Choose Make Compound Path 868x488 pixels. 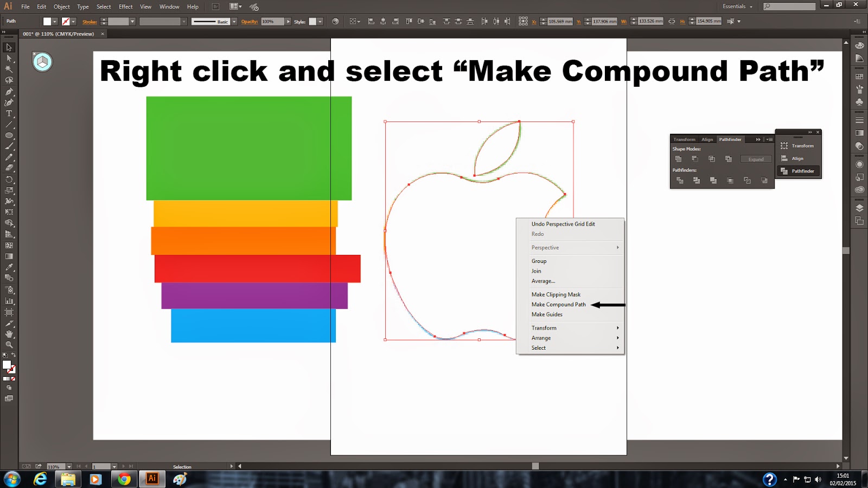pos(558,305)
